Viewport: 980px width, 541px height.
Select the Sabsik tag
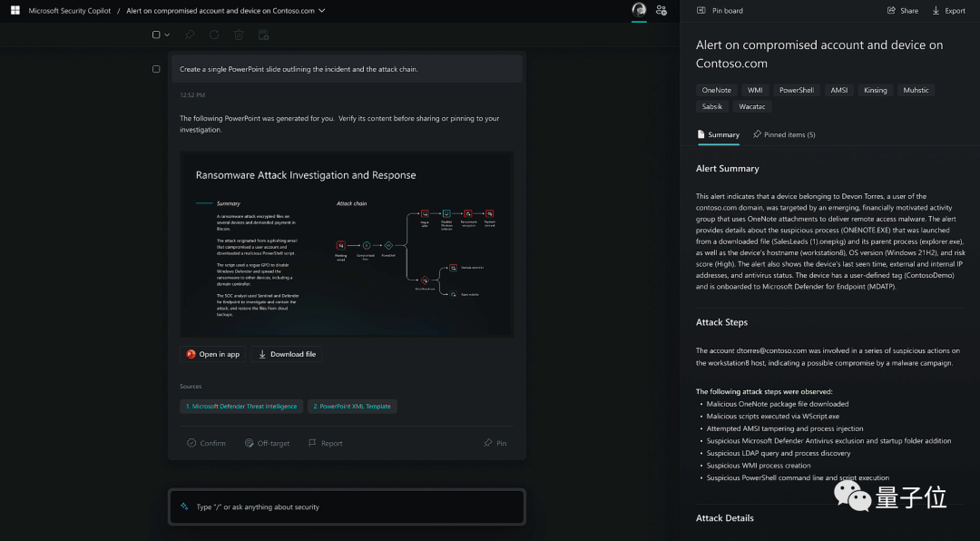[712, 106]
